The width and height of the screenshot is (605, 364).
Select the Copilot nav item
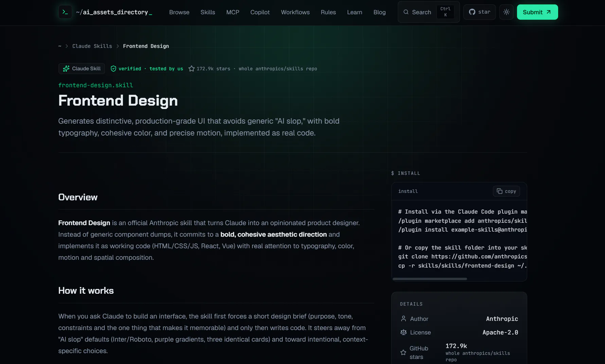click(260, 12)
